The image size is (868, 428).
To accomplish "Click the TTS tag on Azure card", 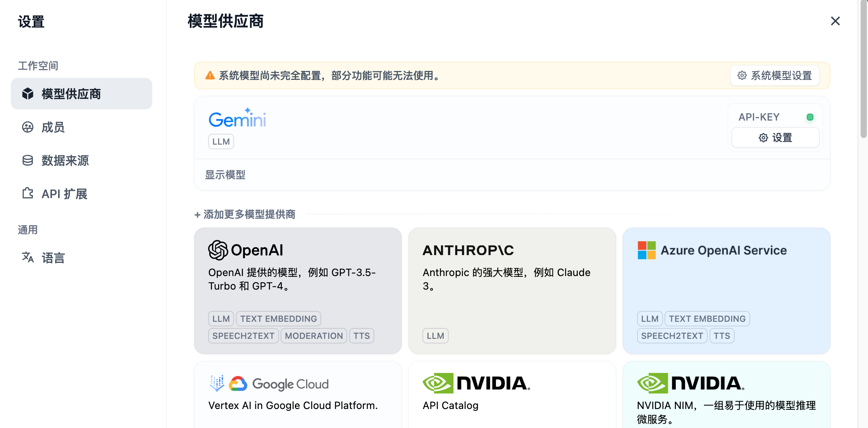I will pos(722,336).
